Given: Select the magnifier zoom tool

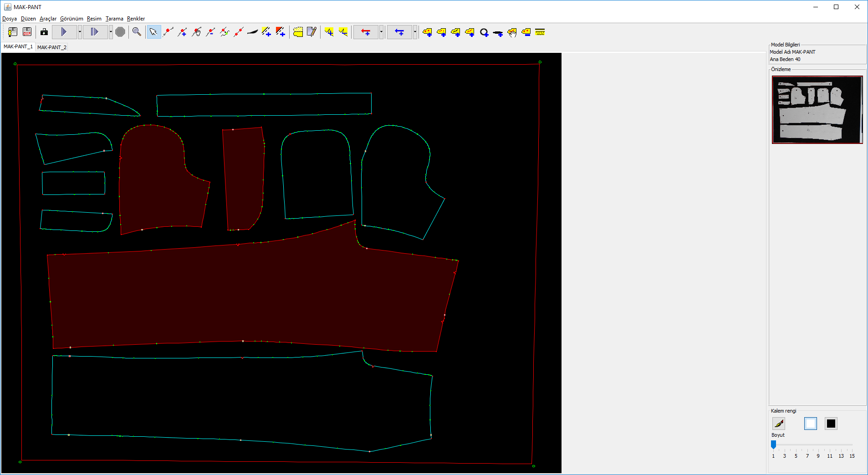Looking at the screenshot, I should coord(137,32).
